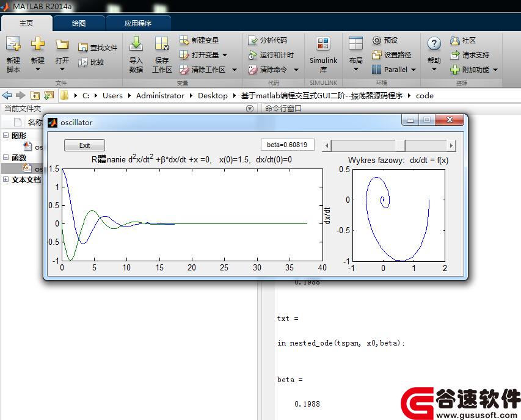Click the browse for folder icon
The image size is (521, 420).
coord(49,96)
